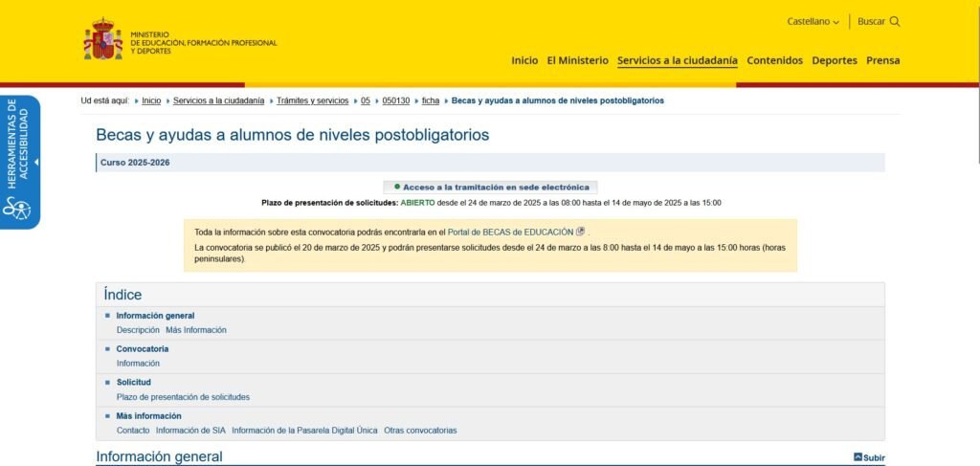The width and height of the screenshot is (980, 466).
Task: Open the Servicios a la ciudadanía menu
Action: (677, 60)
